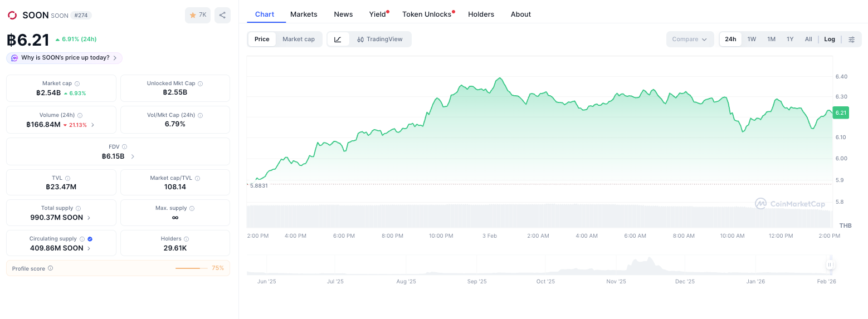Expand 'Why is SOON's price up today?' chevron
868x319 pixels.
tap(115, 58)
